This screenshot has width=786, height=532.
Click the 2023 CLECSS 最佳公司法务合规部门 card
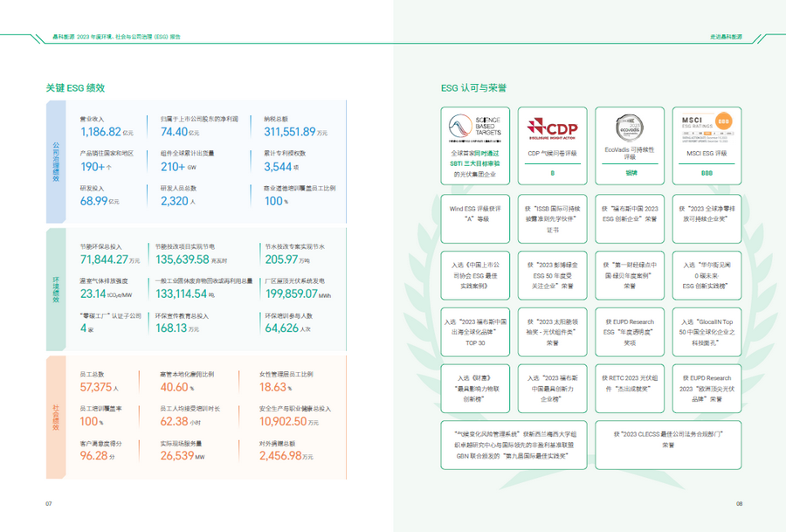click(668, 439)
